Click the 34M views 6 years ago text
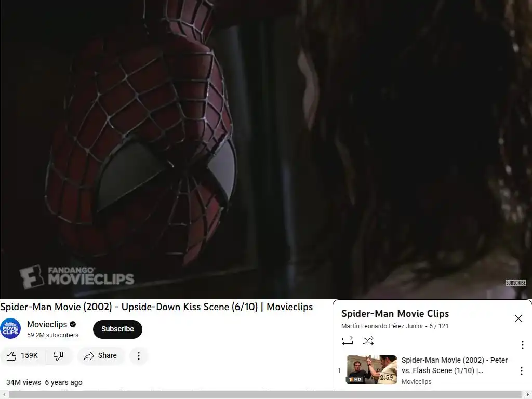532x399 pixels. 44,382
